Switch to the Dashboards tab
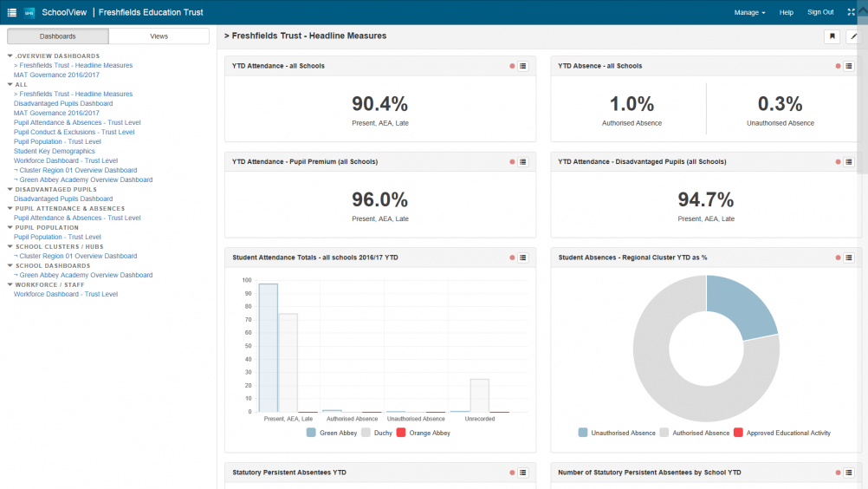This screenshot has height=489, width=868. pyautogui.click(x=57, y=36)
